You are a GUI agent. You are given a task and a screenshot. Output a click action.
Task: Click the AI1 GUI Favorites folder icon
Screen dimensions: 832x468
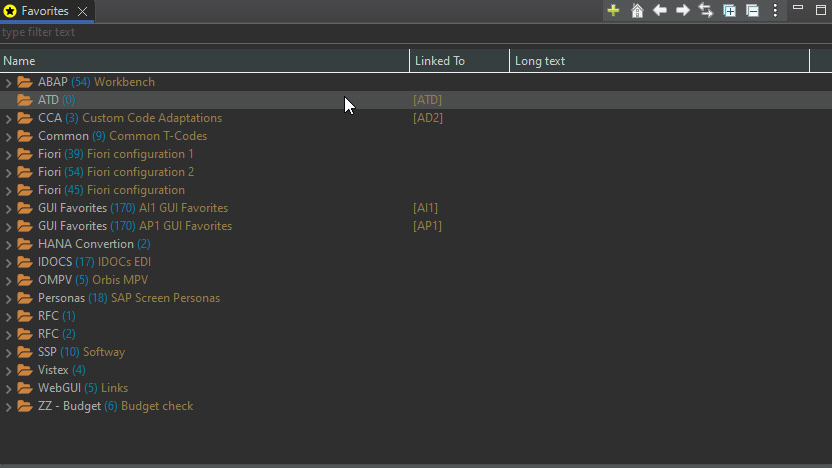click(x=24, y=208)
